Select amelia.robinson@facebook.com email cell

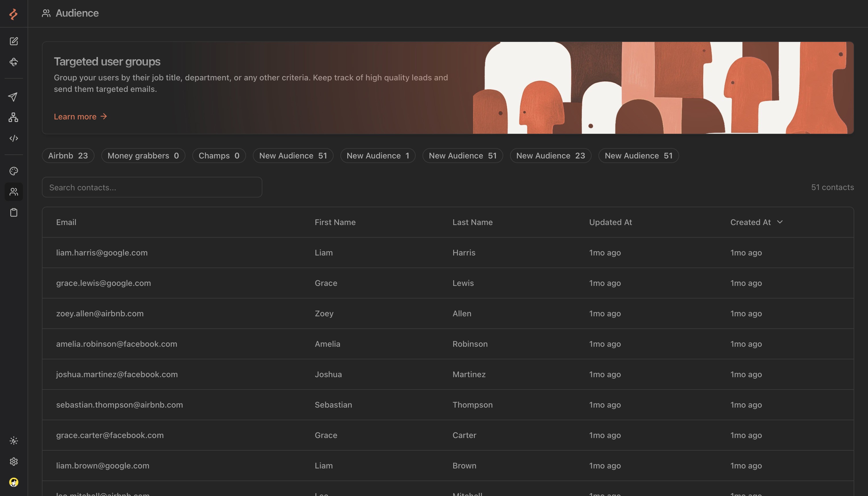click(x=117, y=344)
